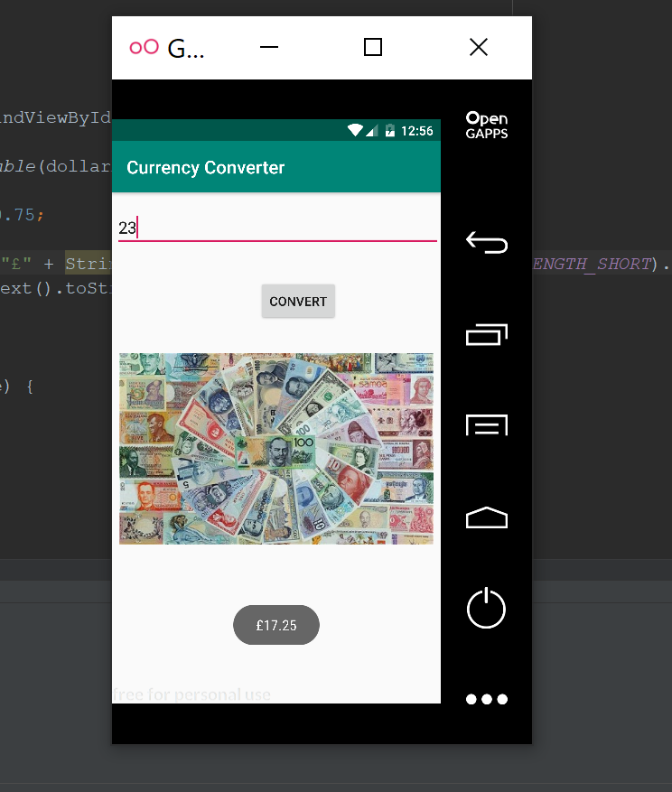Minimize the Genymotion emulator window
Image resolution: width=672 pixels, height=792 pixels.
point(268,48)
